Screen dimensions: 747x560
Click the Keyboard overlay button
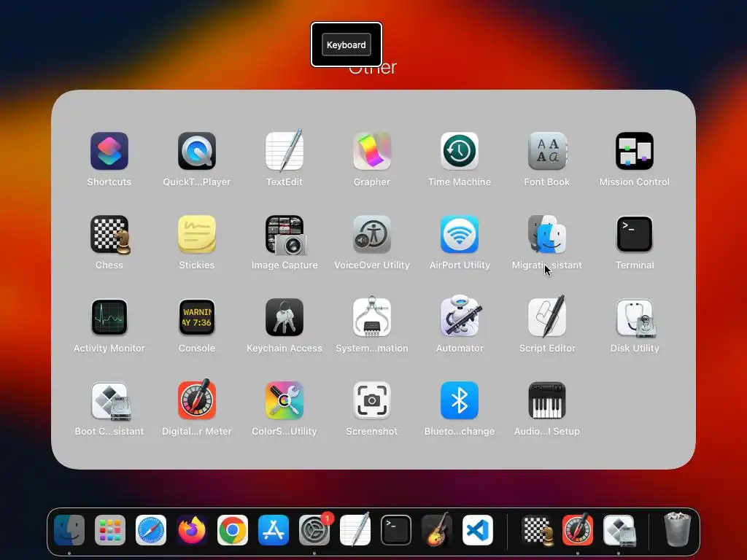tap(347, 44)
